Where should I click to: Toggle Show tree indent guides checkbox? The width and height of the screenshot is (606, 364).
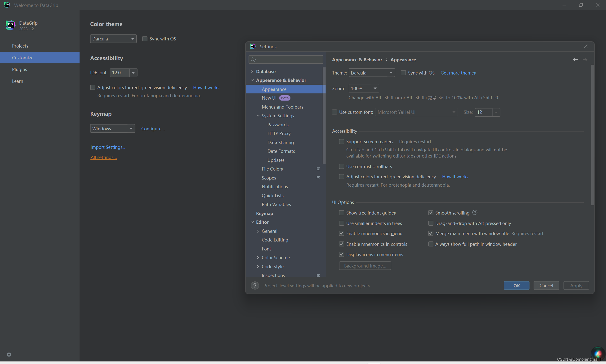click(341, 213)
